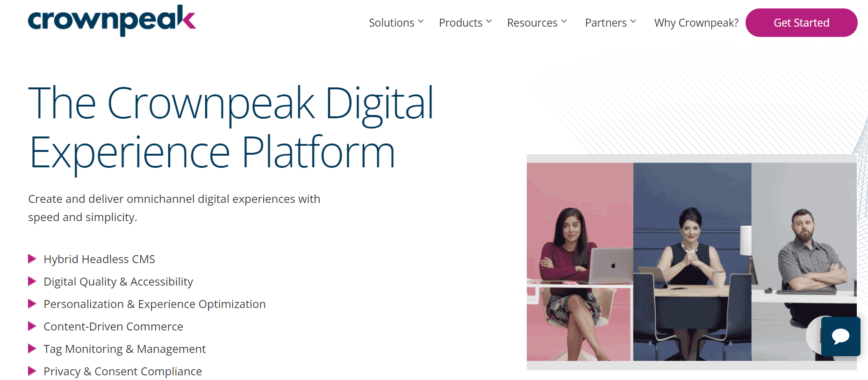The image size is (868, 380).
Task: Open Personalization & Experience Optimization link
Action: [155, 304]
